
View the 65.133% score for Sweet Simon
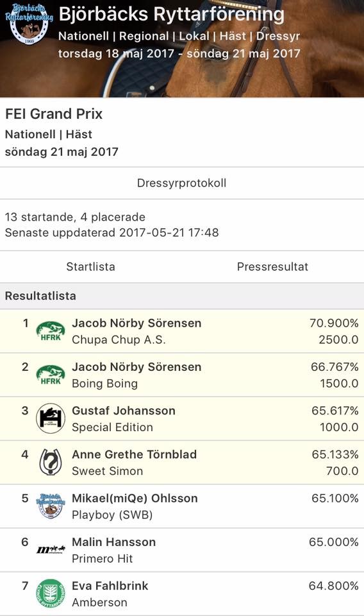[x=335, y=454]
